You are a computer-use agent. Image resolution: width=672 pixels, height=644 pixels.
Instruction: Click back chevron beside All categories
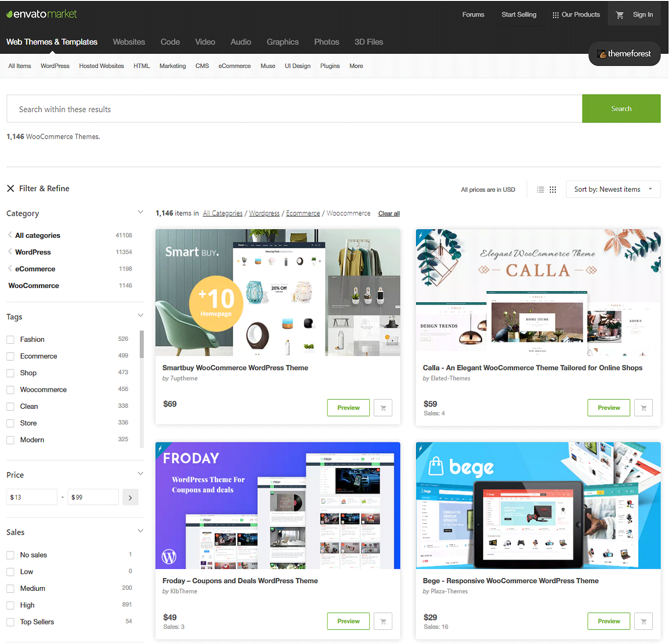[10, 236]
